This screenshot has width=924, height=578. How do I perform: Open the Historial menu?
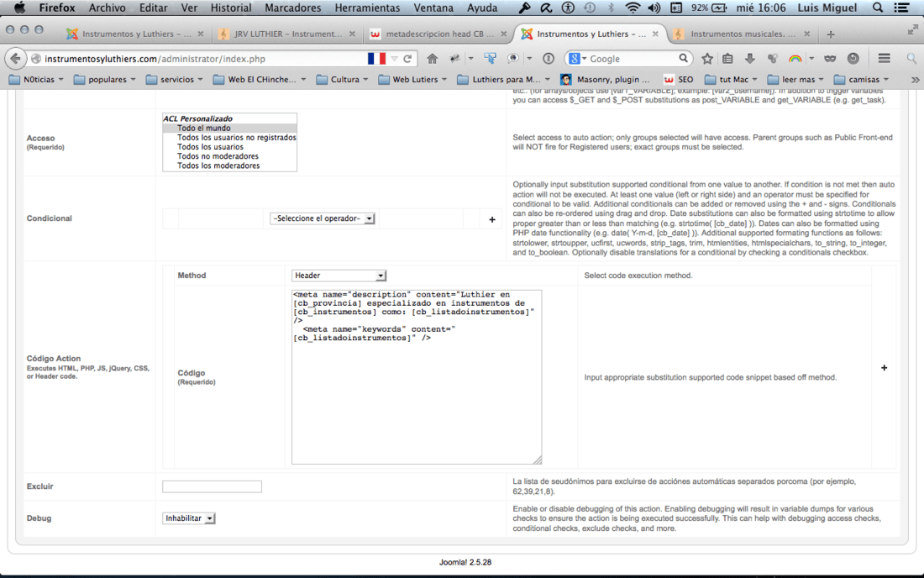click(231, 8)
